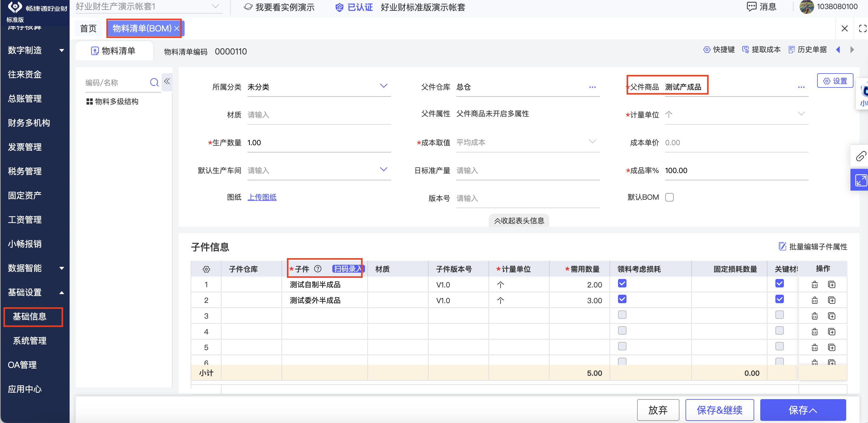Switch to the 首页 tab
Image resolution: width=868 pixels, height=423 pixels.
(88, 28)
